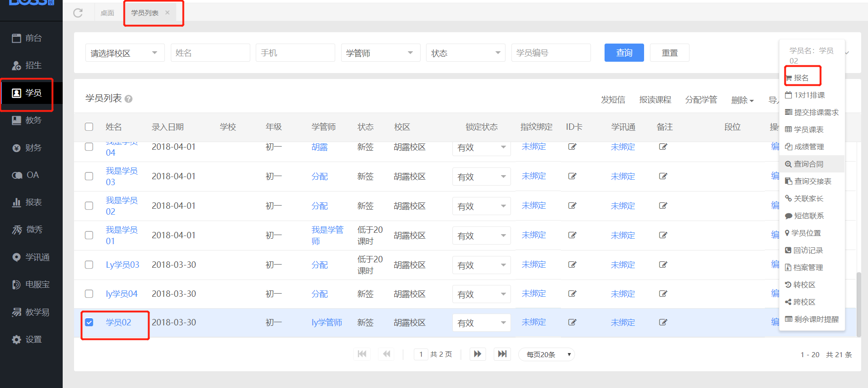
Task: Open the 招生 sidebar section
Action: (x=27, y=65)
